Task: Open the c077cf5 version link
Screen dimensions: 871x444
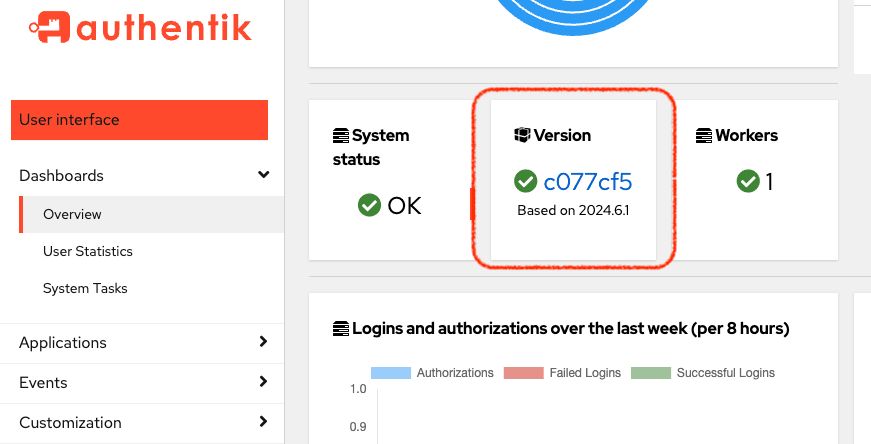Action: point(587,181)
